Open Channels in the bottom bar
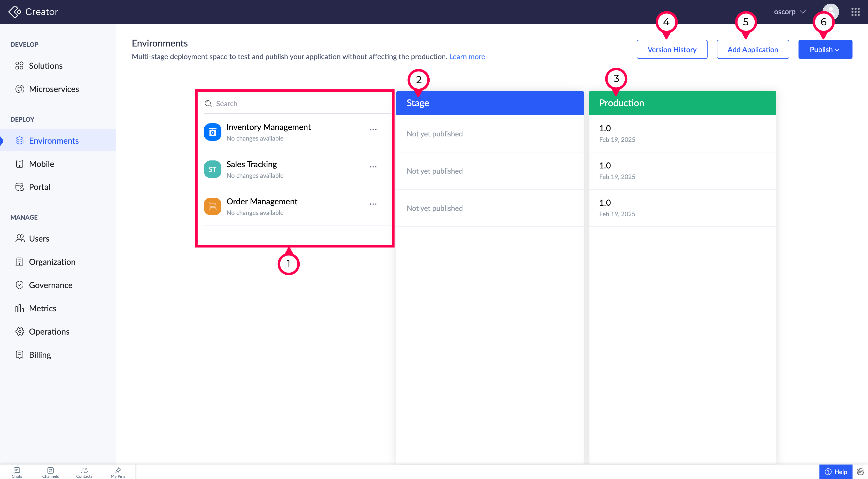868x479 pixels. click(50, 472)
